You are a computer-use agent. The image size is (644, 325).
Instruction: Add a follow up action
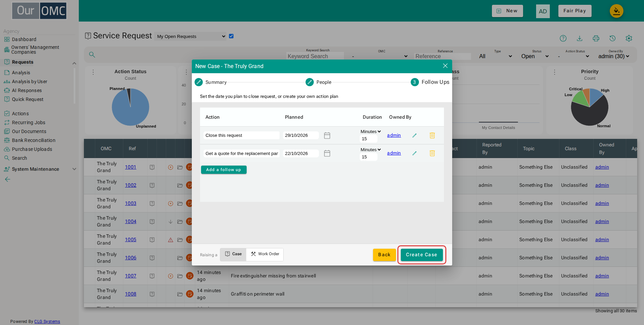224,170
